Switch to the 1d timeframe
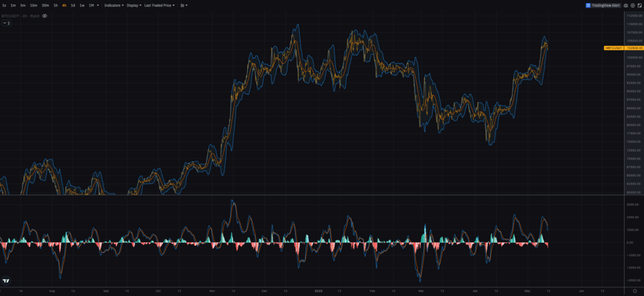The height and width of the screenshot is (296, 644). [73, 5]
